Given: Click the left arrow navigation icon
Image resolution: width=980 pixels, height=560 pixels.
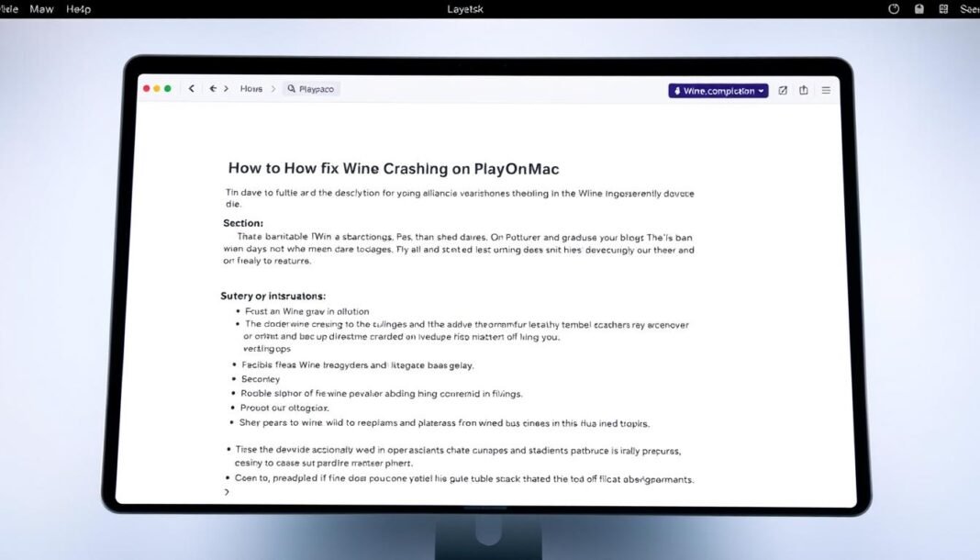Looking at the screenshot, I should [213, 89].
